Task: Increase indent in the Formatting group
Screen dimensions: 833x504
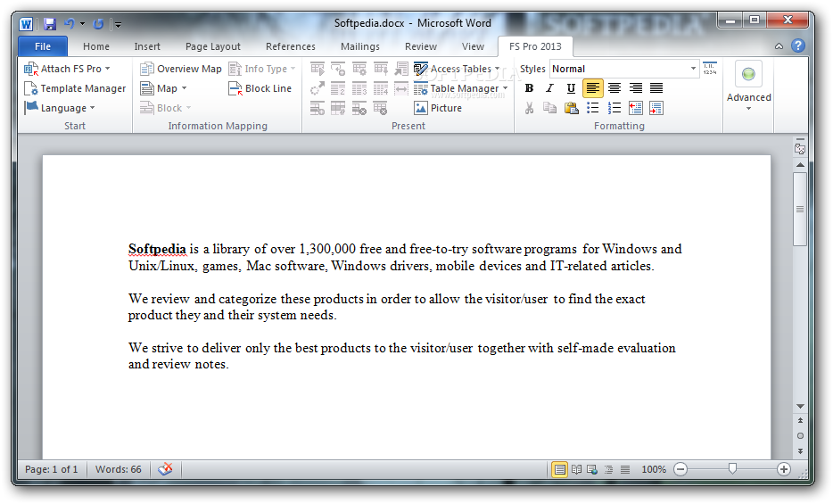Action: (x=656, y=108)
